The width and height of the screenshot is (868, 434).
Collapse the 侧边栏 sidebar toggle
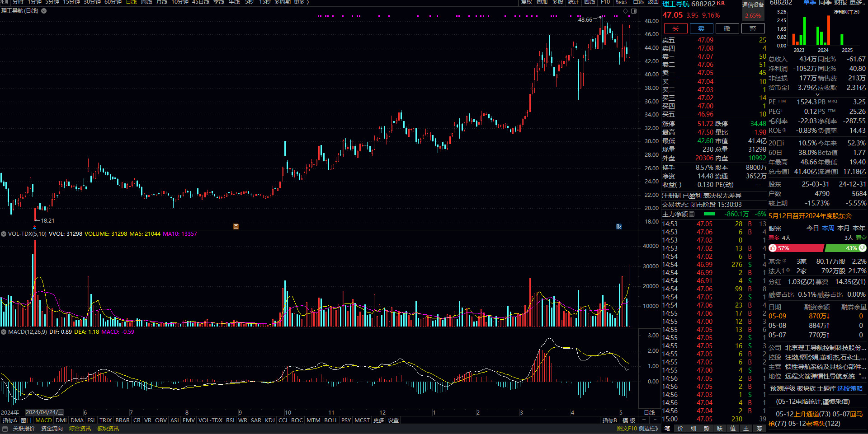(649, 429)
